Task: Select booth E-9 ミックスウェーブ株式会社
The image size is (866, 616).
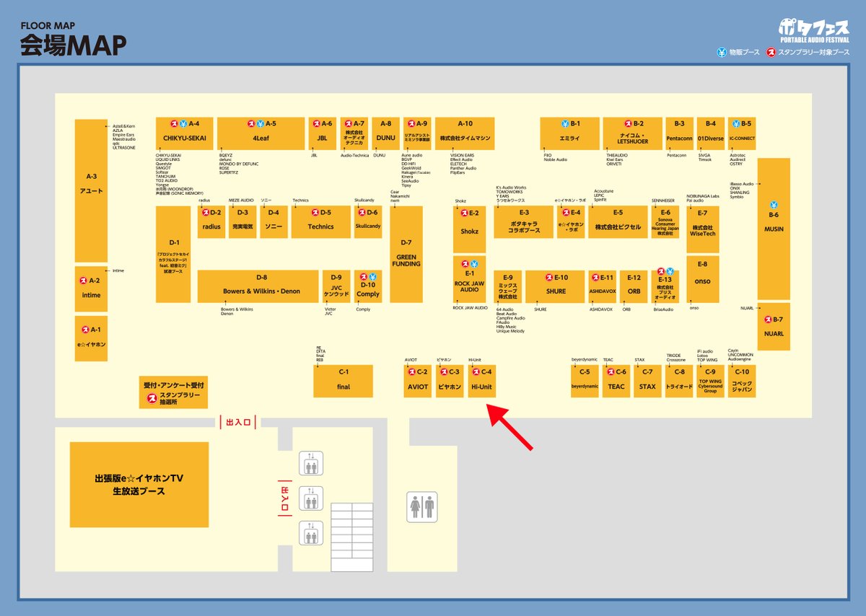Action: click(508, 286)
